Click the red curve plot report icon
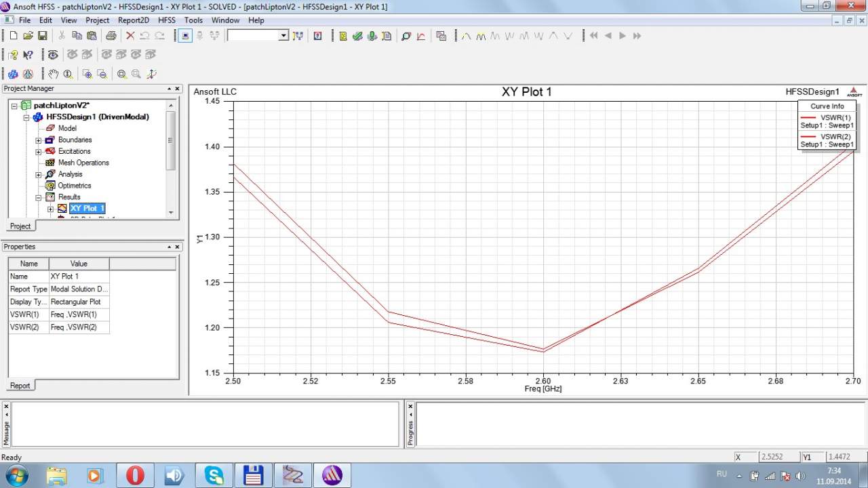868x488 pixels. click(421, 36)
